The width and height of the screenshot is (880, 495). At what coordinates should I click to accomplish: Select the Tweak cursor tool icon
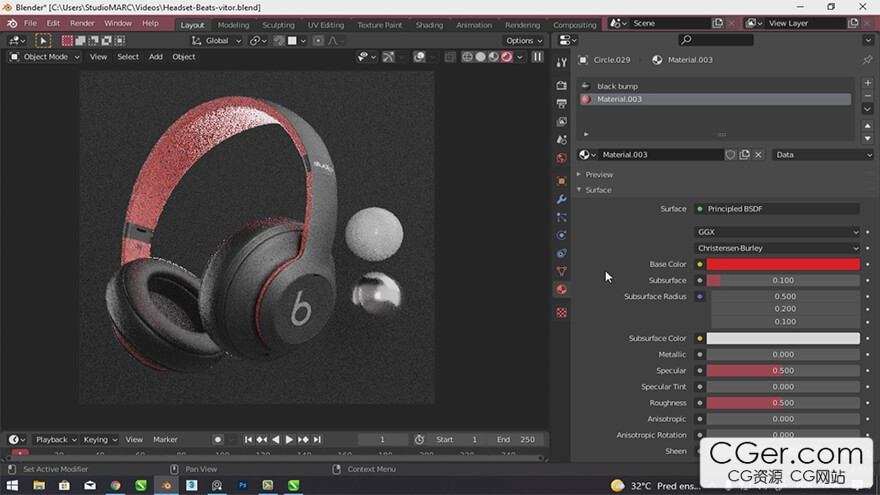pyautogui.click(x=43, y=40)
